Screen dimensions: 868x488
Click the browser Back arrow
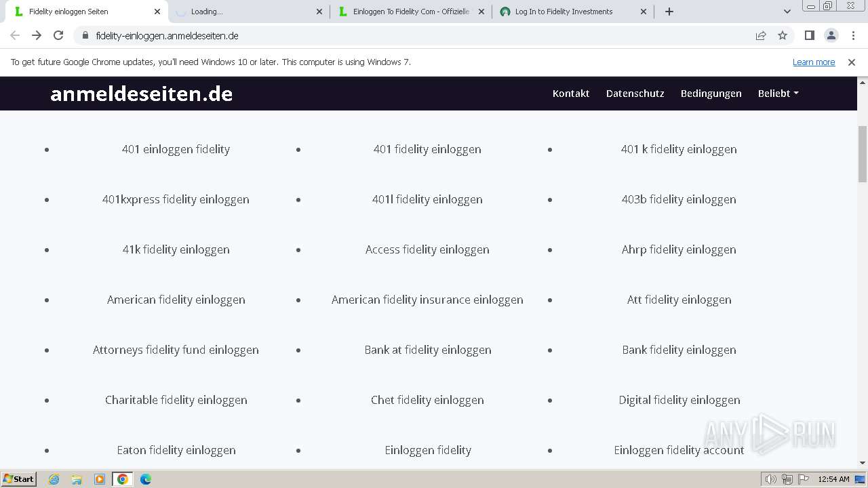[x=15, y=35]
